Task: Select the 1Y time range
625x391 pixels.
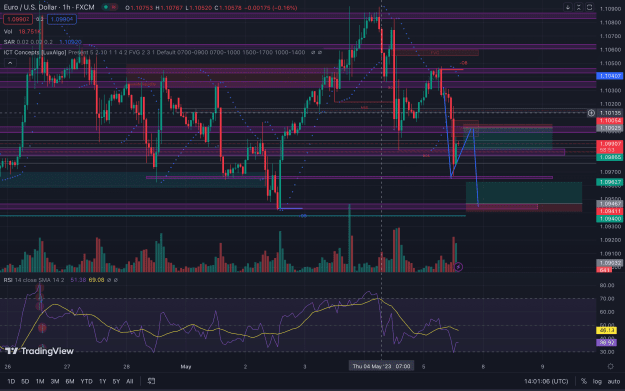Action: click(x=102, y=381)
